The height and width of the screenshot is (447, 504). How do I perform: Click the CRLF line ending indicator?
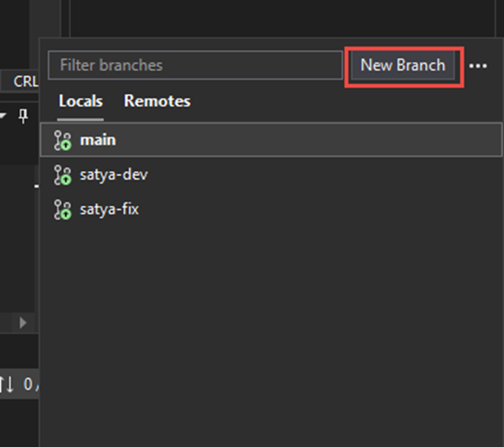(26, 81)
